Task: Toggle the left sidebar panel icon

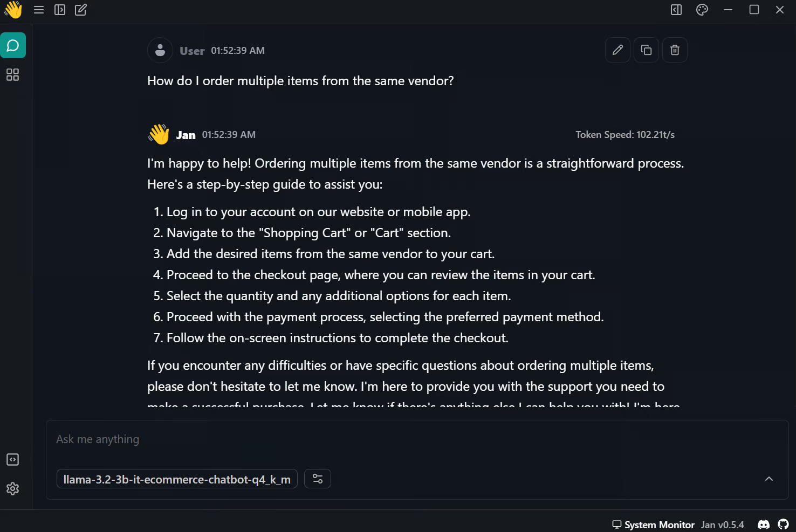Action: pyautogui.click(x=60, y=10)
